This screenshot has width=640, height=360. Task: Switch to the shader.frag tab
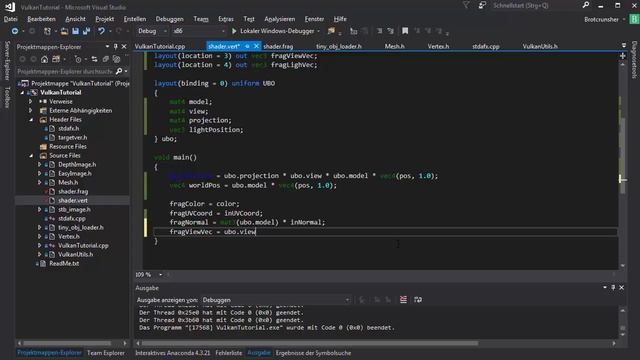pyautogui.click(x=278, y=47)
